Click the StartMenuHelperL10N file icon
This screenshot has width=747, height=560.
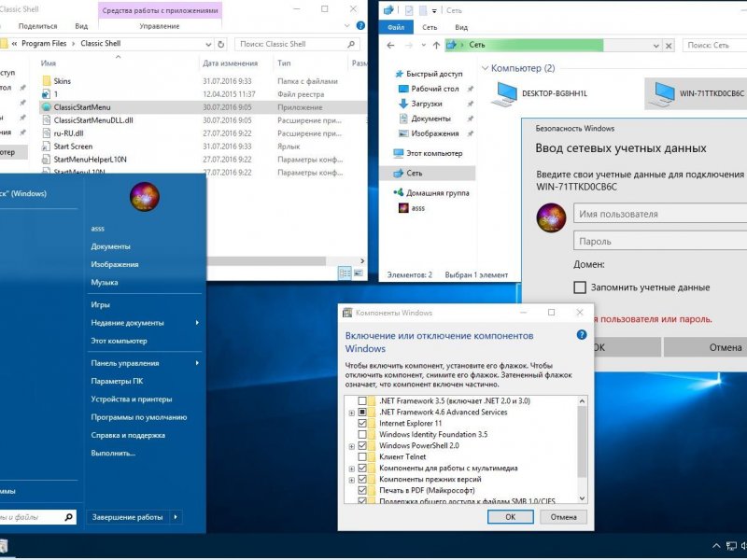(x=46, y=159)
